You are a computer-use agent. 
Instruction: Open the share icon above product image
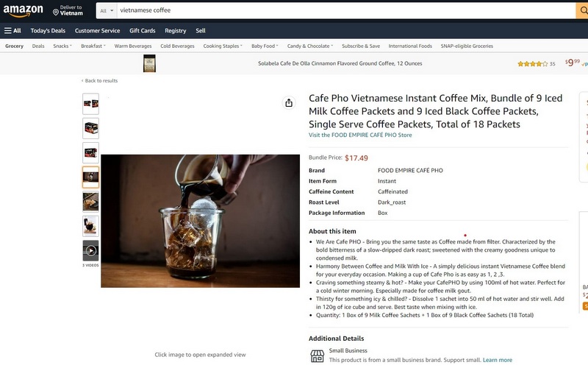pyautogui.click(x=289, y=103)
